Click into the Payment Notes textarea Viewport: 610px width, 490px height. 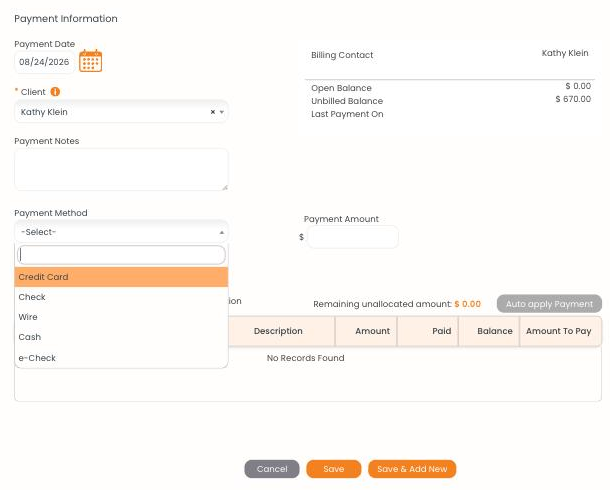(x=121, y=169)
